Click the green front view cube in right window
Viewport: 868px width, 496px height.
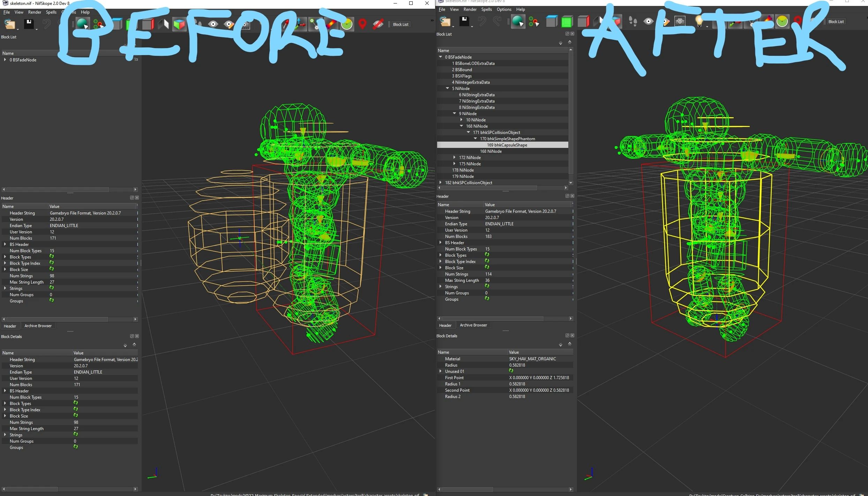(567, 22)
